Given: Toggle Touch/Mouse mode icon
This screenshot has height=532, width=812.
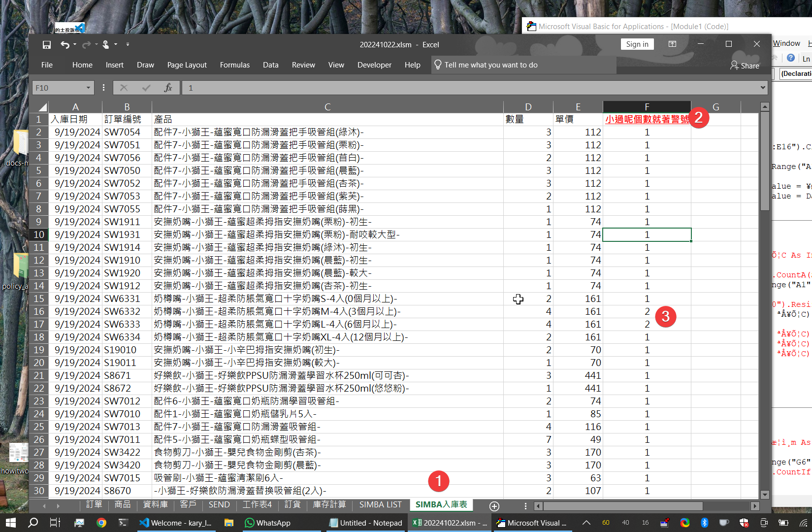Looking at the screenshot, I should (x=106, y=45).
